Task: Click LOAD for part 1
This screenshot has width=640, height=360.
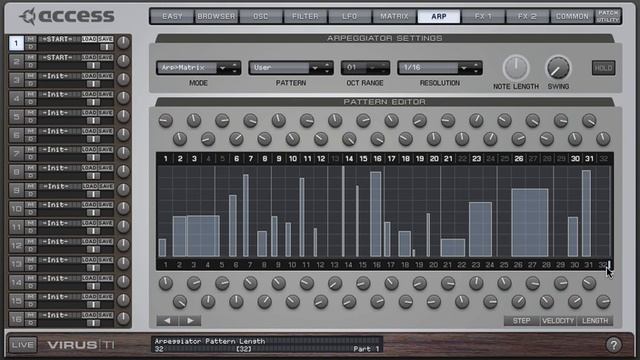Action: (89, 39)
